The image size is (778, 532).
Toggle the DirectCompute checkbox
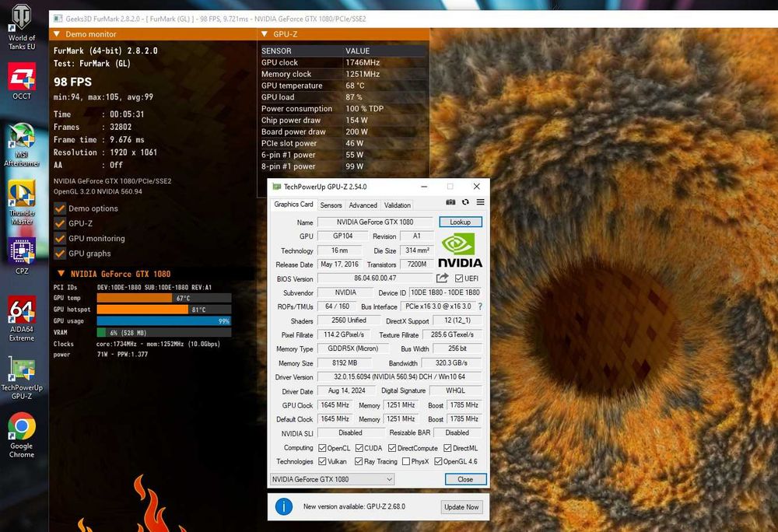coord(392,448)
